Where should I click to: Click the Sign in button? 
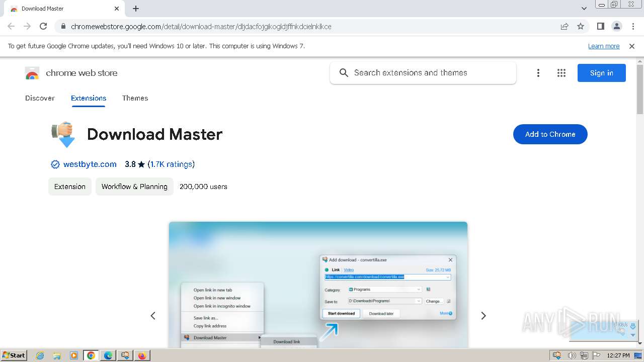[x=602, y=73]
